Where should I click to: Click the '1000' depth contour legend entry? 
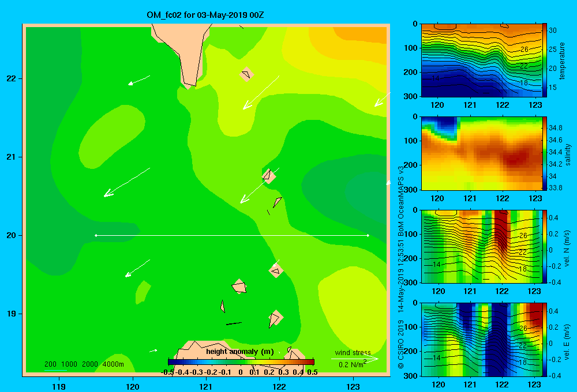click(69, 364)
